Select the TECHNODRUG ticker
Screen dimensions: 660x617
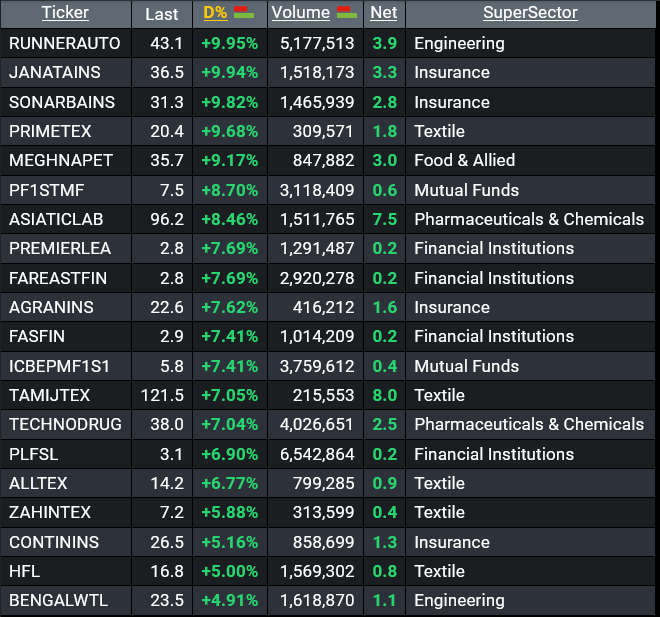tap(65, 424)
